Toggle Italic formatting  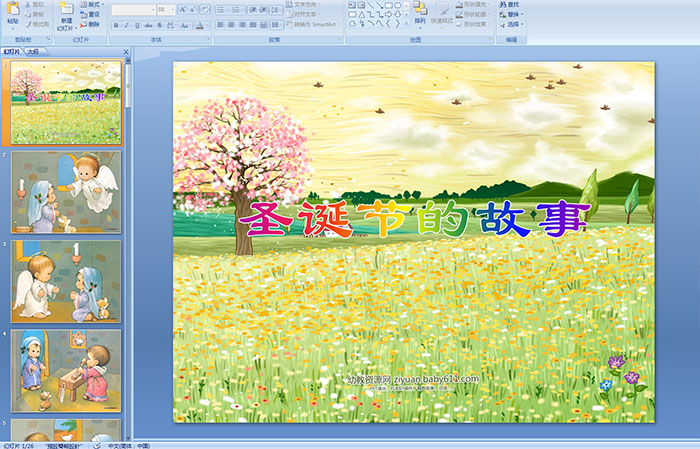tap(126, 25)
